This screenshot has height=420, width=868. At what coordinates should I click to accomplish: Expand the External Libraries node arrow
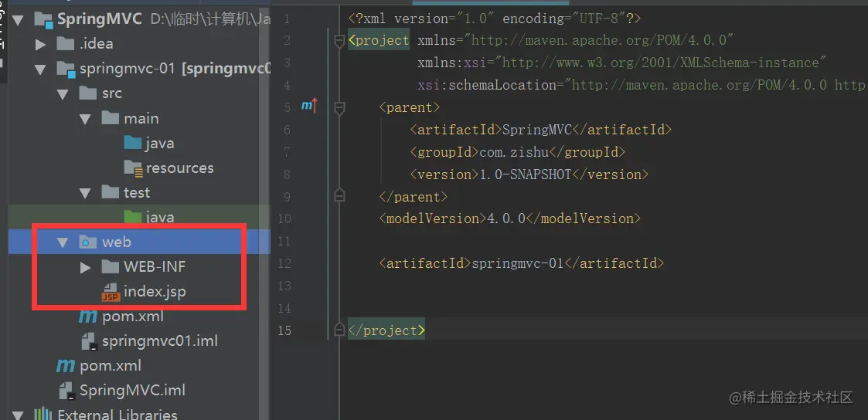click(19, 415)
